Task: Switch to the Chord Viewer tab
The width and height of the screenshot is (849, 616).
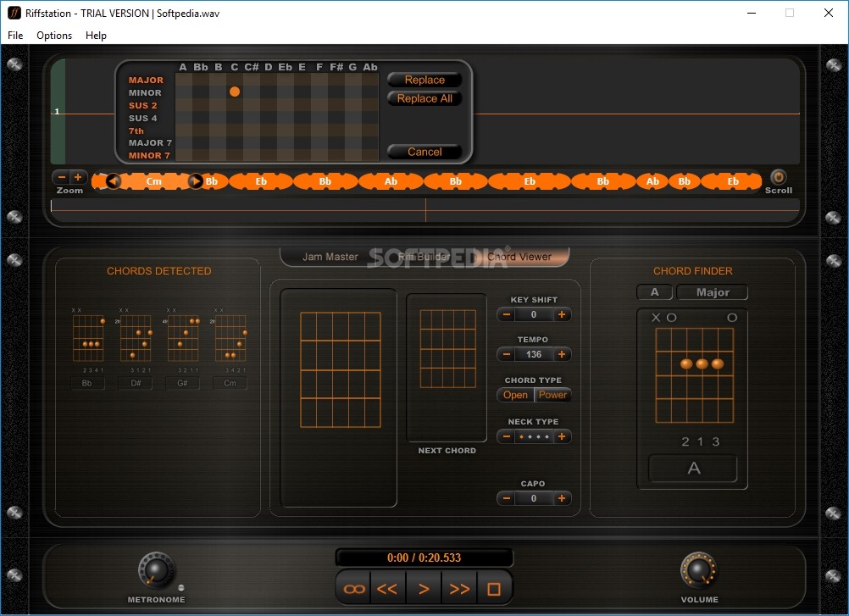Action: click(x=519, y=257)
